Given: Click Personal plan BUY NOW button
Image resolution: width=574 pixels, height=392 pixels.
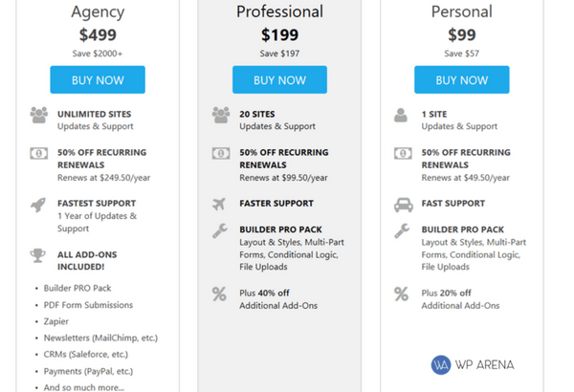Looking at the screenshot, I should [x=462, y=79].
